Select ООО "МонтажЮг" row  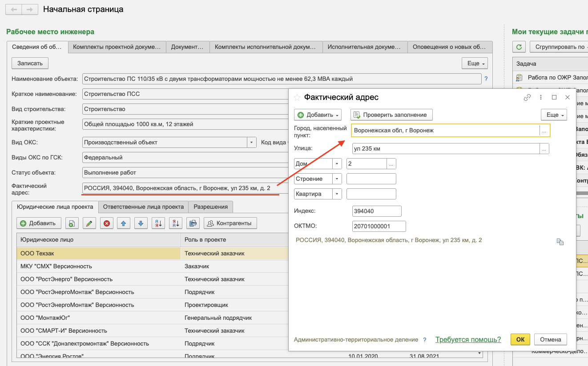153,318
